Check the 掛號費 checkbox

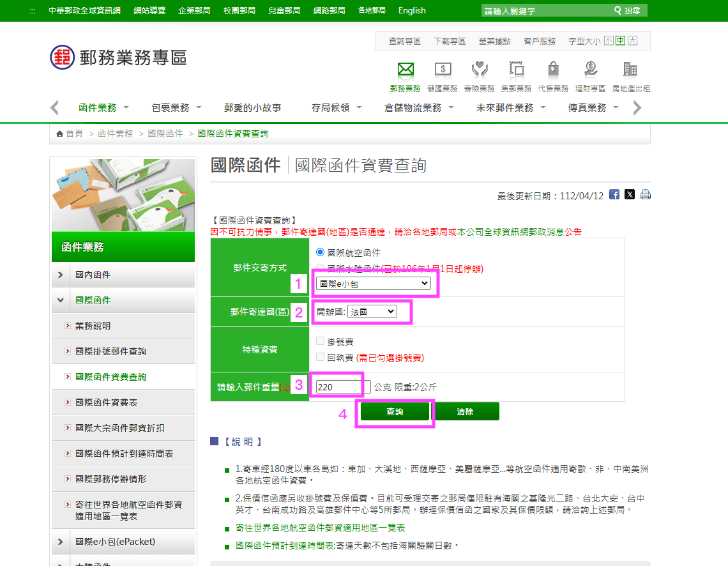point(320,341)
